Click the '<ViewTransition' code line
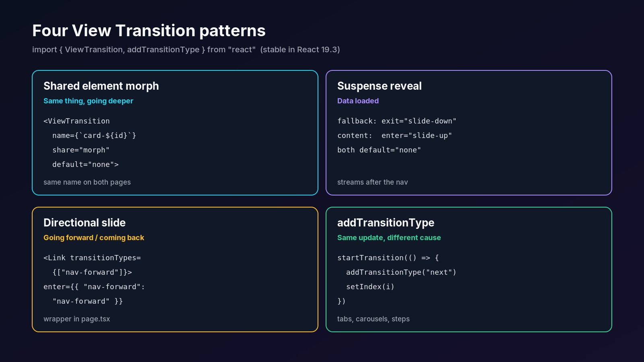This screenshot has width=644, height=362. [x=76, y=121]
